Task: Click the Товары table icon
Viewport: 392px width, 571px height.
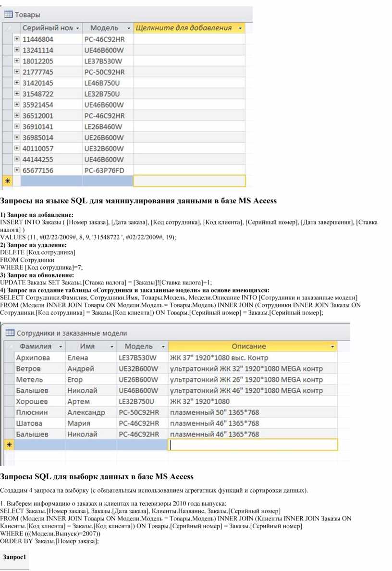Action: click(x=8, y=14)
